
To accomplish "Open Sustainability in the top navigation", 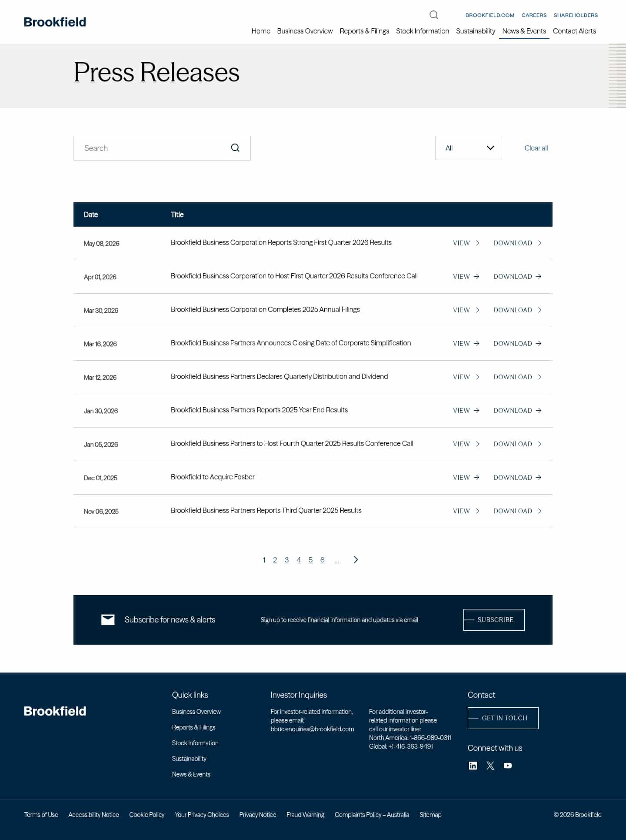I will tap(476, 31).
